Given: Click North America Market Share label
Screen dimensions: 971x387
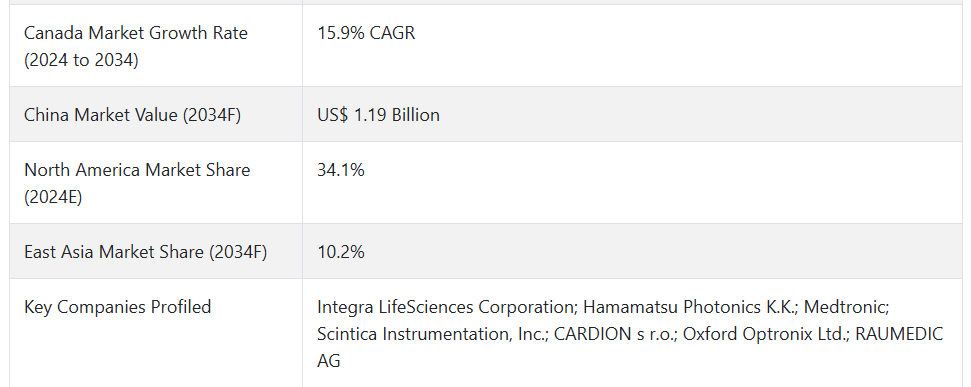Looking at the screenshot, I should click(x=137, y=170).
